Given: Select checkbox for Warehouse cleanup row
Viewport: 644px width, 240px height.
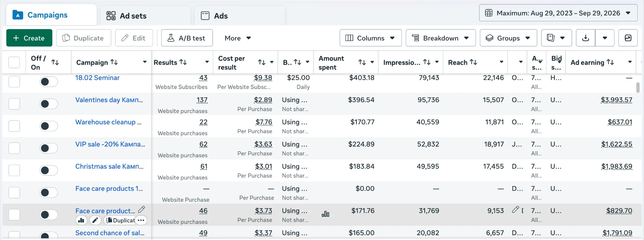Looking at the screenshot, I should [x=14, y=126].
